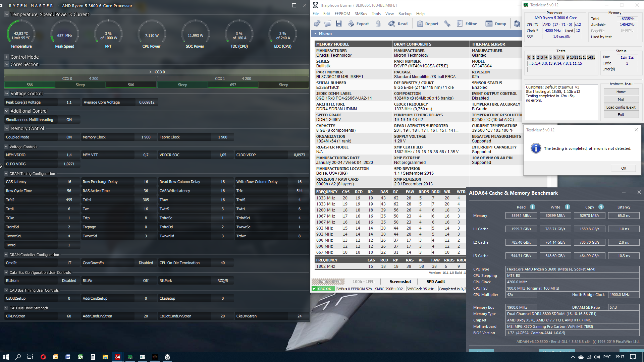Click the Thaiphoon Burner settings gears icon
This screenshot has width=644, height=362.
point(317,24)
